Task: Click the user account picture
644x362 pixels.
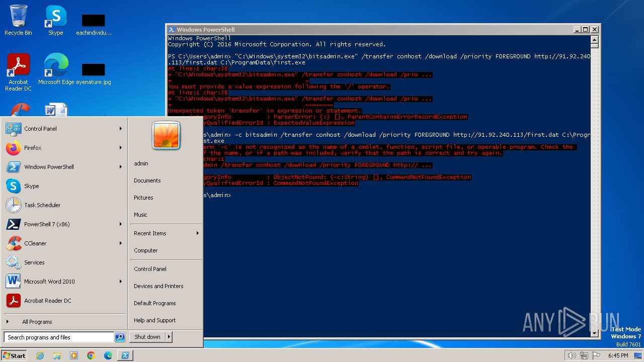Action: 166,136
